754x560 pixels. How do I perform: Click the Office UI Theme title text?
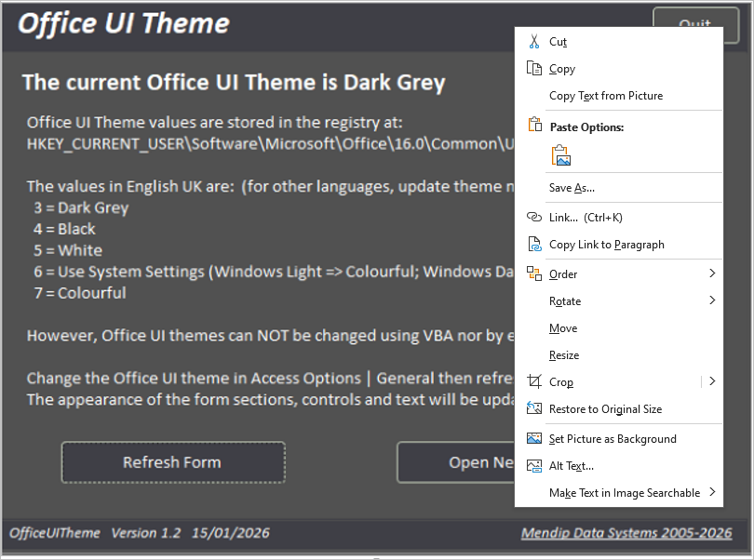click(x=124, y=23)
